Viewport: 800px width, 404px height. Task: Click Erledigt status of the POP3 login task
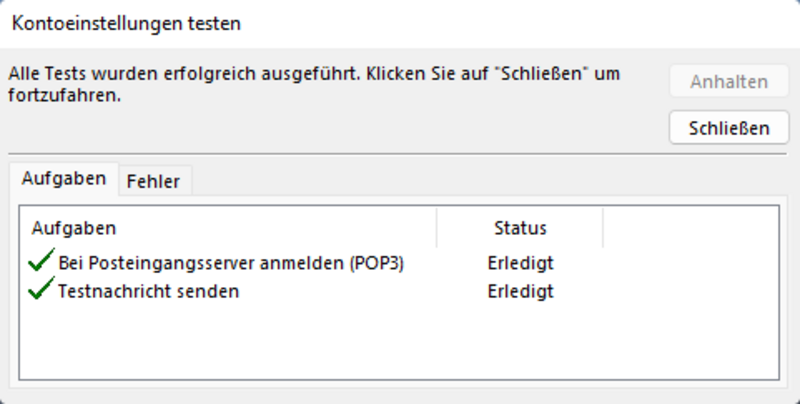coord(520,263)
